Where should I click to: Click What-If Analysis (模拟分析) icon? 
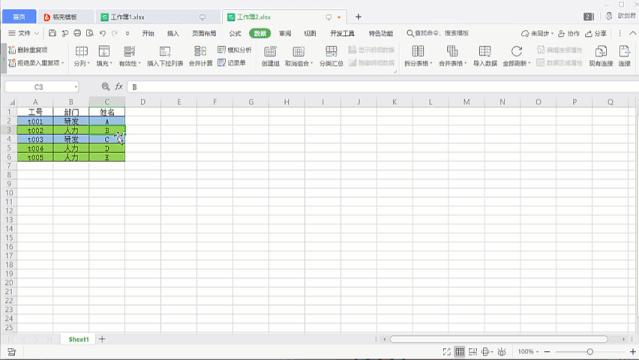(x=221, y=50)
